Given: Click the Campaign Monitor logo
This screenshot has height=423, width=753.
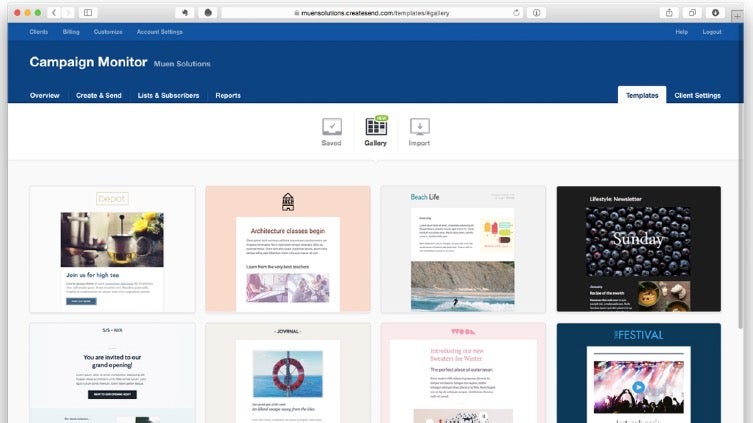Looking at the screenshot, I should tap(88, 62).
